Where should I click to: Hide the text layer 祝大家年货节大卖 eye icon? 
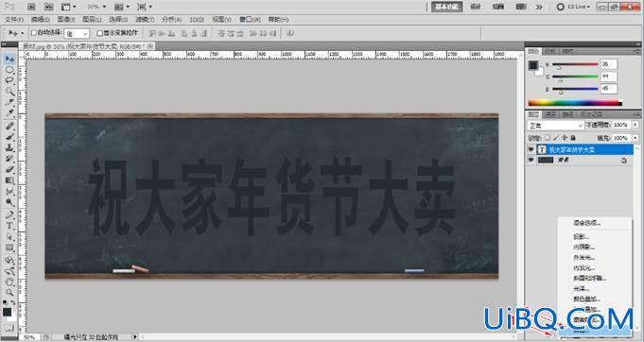[x=531, y=149]
